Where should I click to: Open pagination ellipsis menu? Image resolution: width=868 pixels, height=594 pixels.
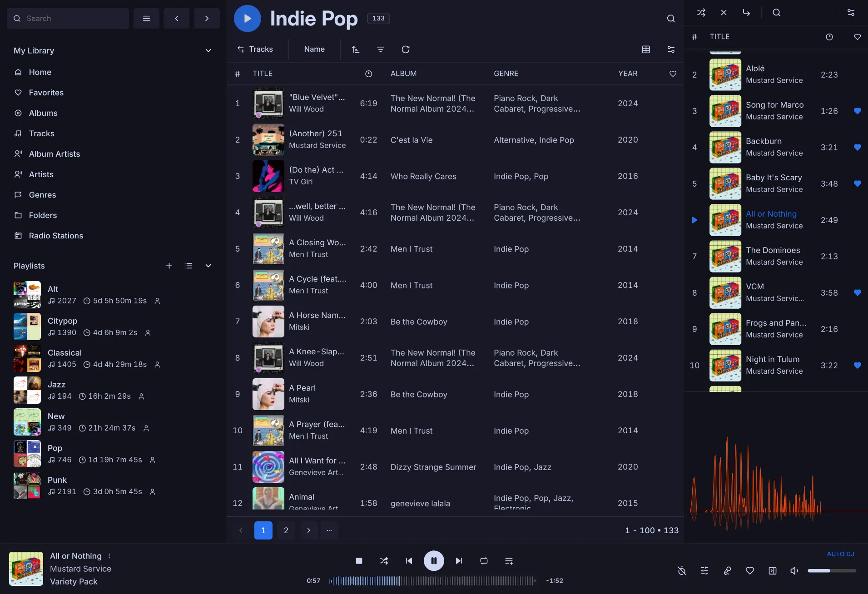pos(329,530)
